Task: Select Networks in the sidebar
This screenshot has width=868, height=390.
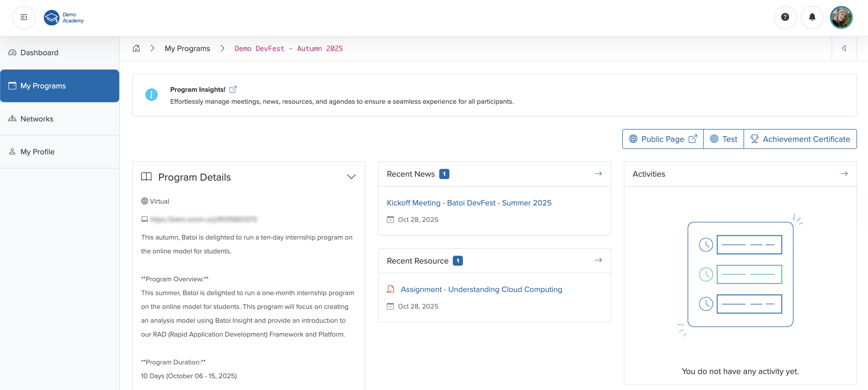Action: (x=37, y=118)
